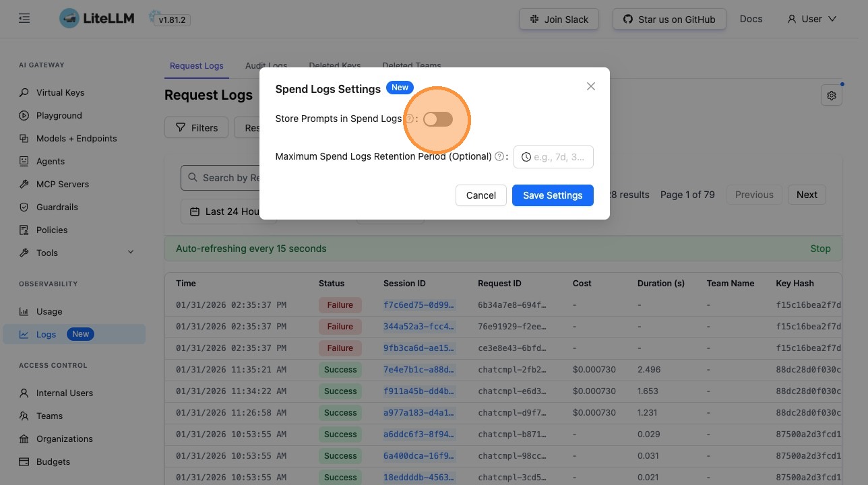Image resolution: width=868 pixels, height=485 pixels.
Task: Open session 9fb3ca6d-ae15 link
Action: click(x=419, y=348)
